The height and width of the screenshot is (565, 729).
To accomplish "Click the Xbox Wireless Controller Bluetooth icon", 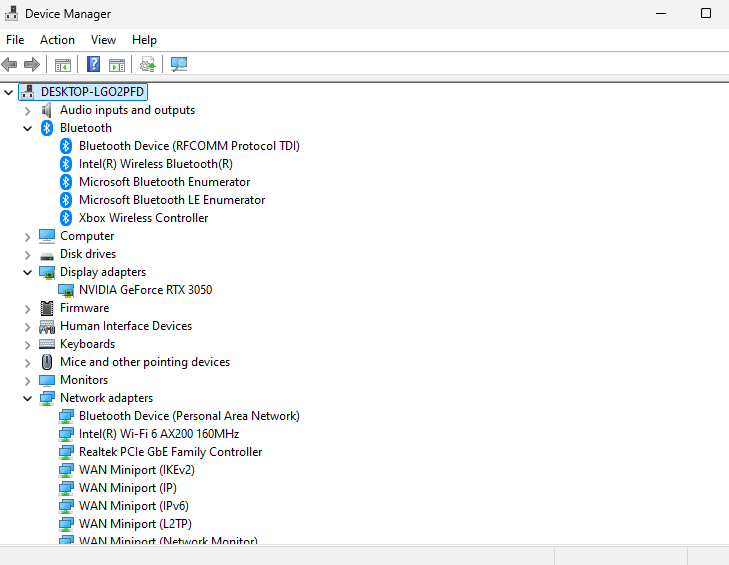I will click(66, 218).
